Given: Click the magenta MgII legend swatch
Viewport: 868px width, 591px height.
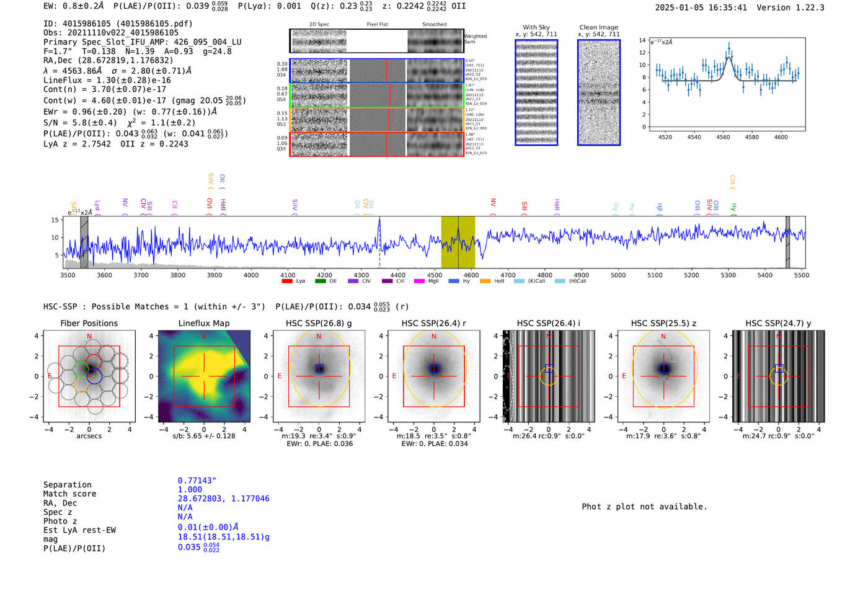Looking at the screenshot, I should [x=418, y=281].
